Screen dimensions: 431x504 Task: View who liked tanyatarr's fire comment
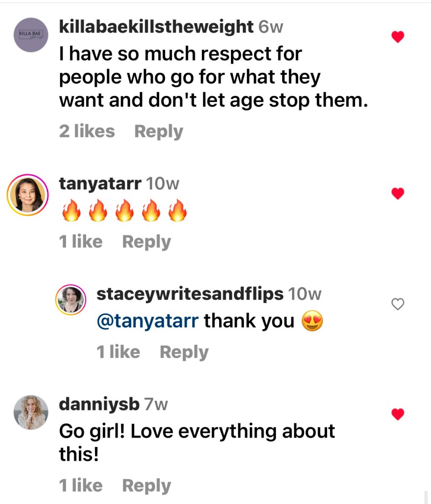coord(81,242)
